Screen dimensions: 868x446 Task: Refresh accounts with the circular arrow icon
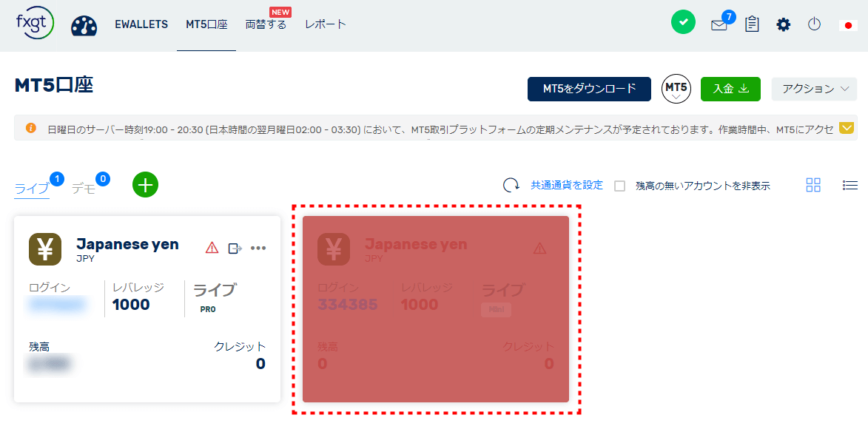point(511,185)
